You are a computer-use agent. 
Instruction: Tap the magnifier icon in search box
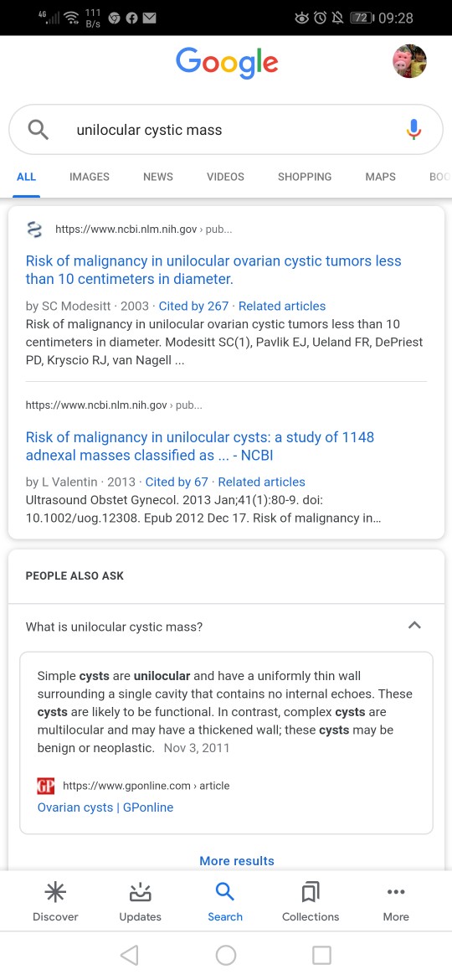(x=38, y=129)
